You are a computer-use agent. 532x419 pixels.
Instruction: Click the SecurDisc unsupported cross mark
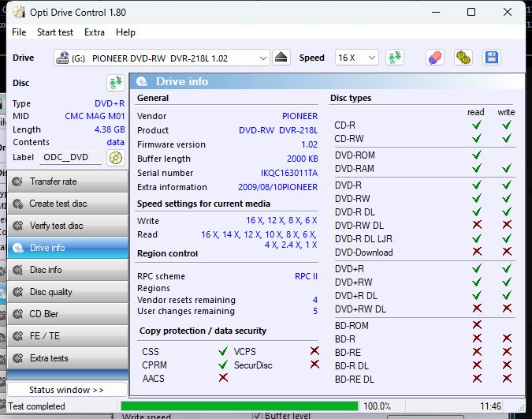pos(314,365)
